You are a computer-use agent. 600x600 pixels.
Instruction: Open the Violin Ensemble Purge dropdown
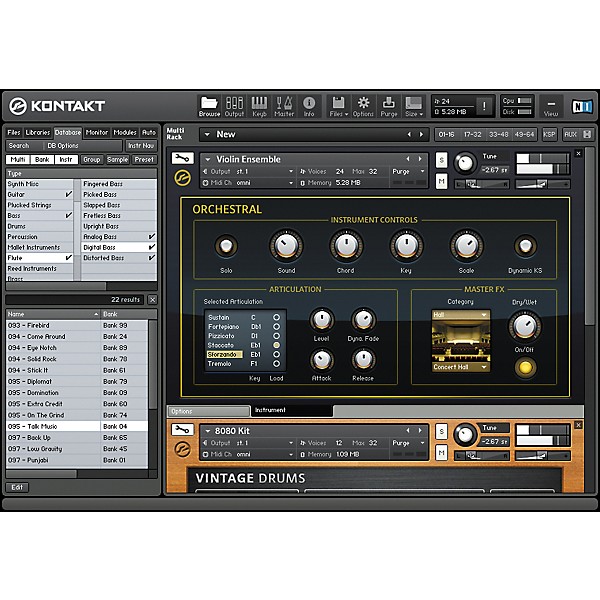(422, 171)
